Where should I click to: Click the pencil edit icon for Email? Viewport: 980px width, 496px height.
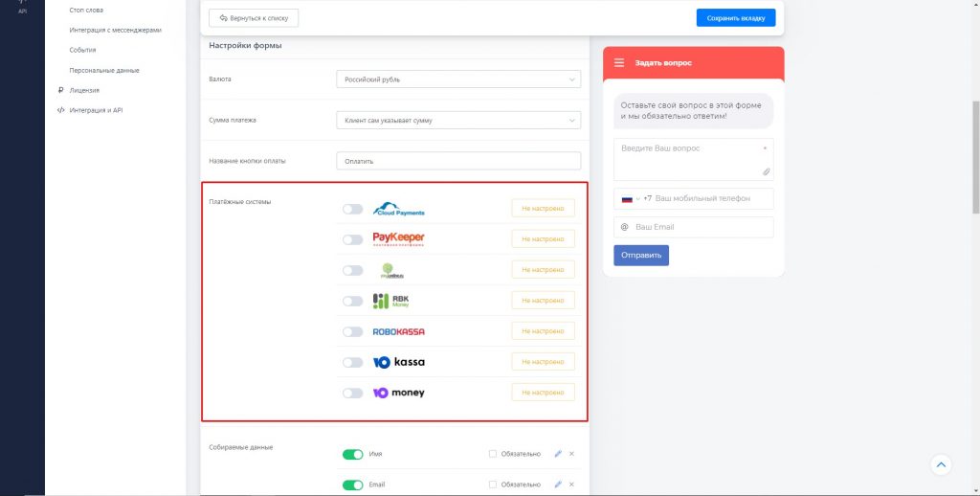coord(558,485)
